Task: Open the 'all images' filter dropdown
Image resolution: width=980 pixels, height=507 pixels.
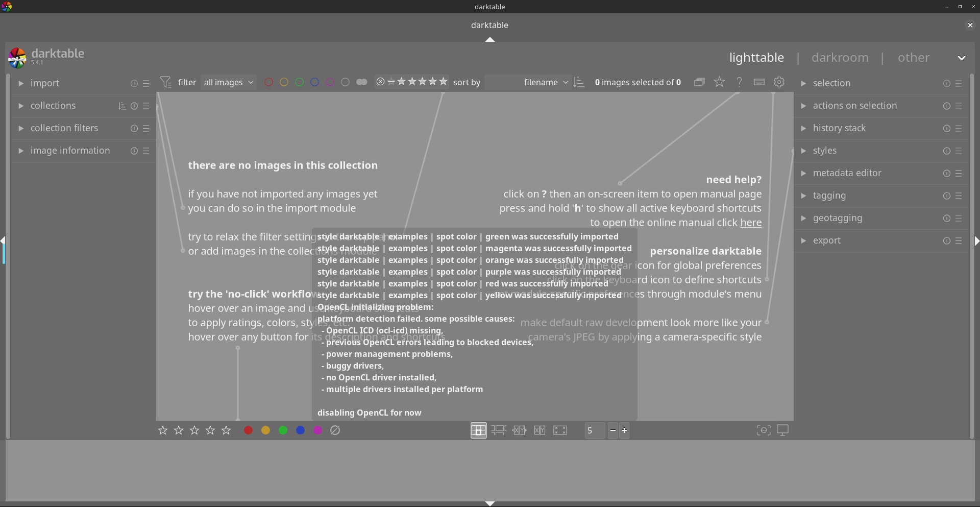Action: [228, 82]
